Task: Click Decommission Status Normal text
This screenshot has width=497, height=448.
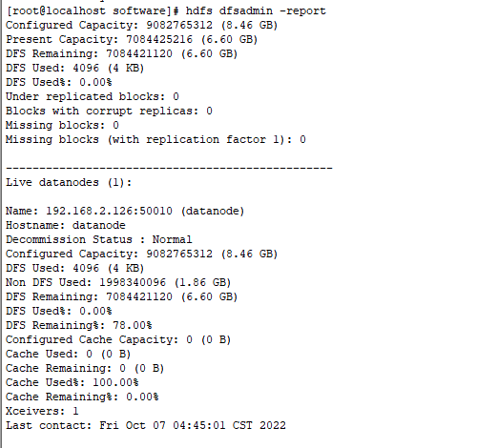Action: [99, 239]
